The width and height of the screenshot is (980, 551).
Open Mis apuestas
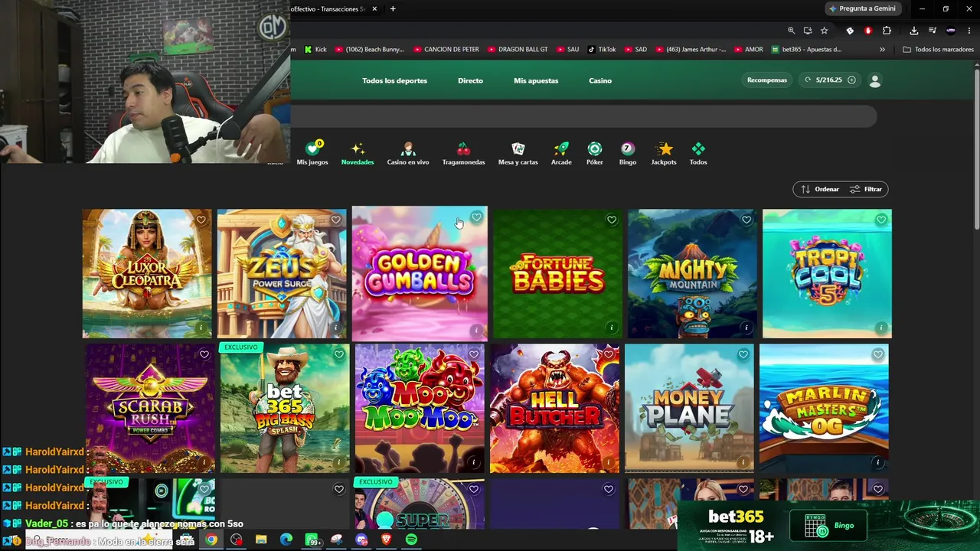pos(536,80)
